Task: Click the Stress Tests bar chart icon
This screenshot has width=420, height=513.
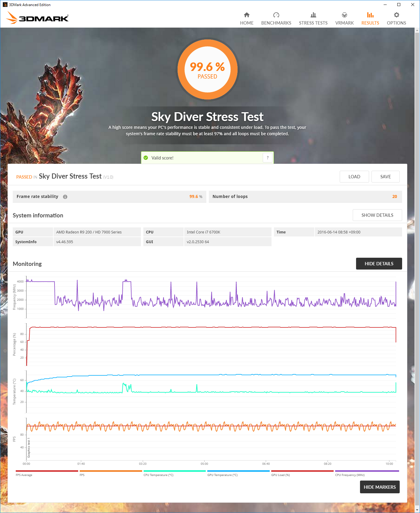Action: pos(313,15)
